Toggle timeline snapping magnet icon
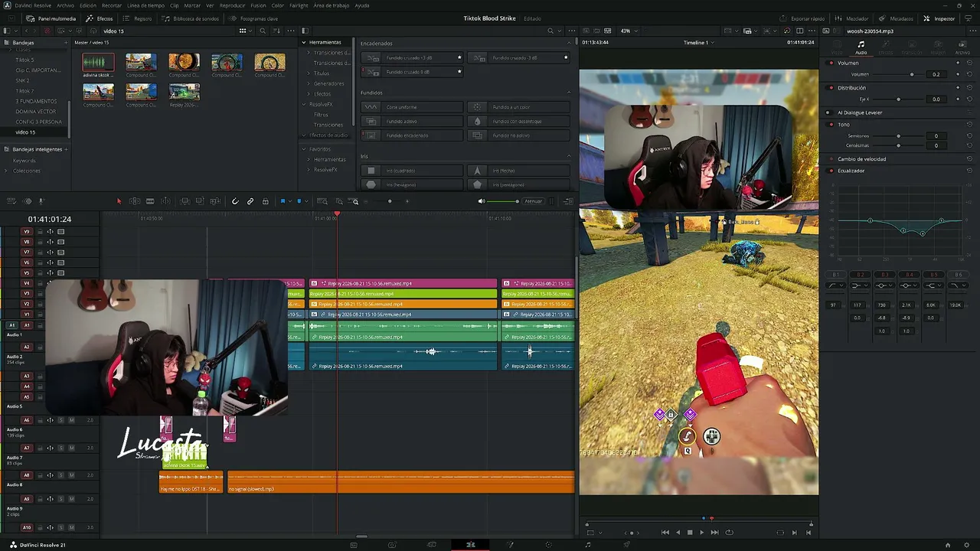 (235, 201)
